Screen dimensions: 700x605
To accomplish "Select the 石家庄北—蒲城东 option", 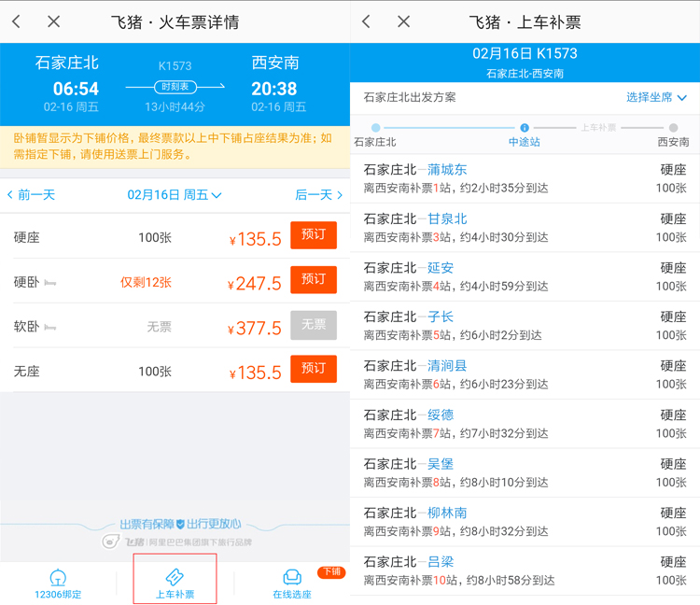I will 525,178.
